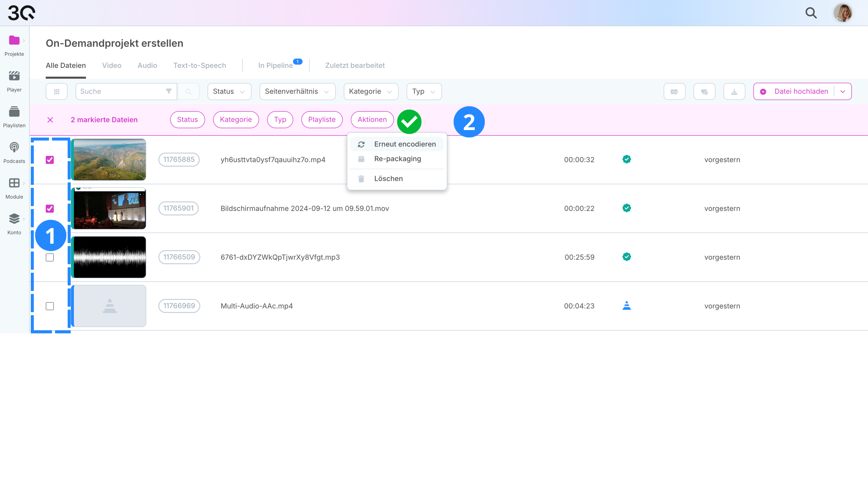Clear selection with the X icon
This screenshot has height=498, width=868.
tap(50, 120)
